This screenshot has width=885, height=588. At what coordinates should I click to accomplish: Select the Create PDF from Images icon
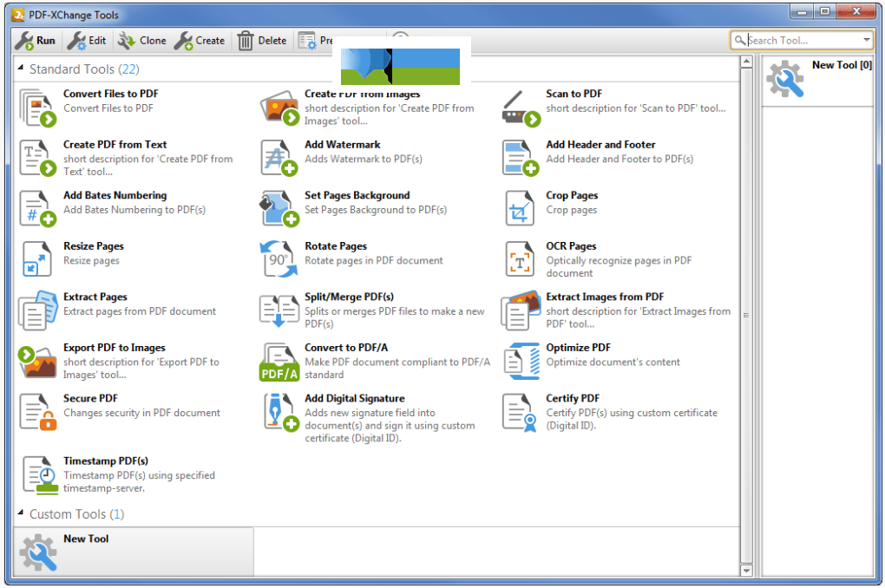tap(279, 108)
